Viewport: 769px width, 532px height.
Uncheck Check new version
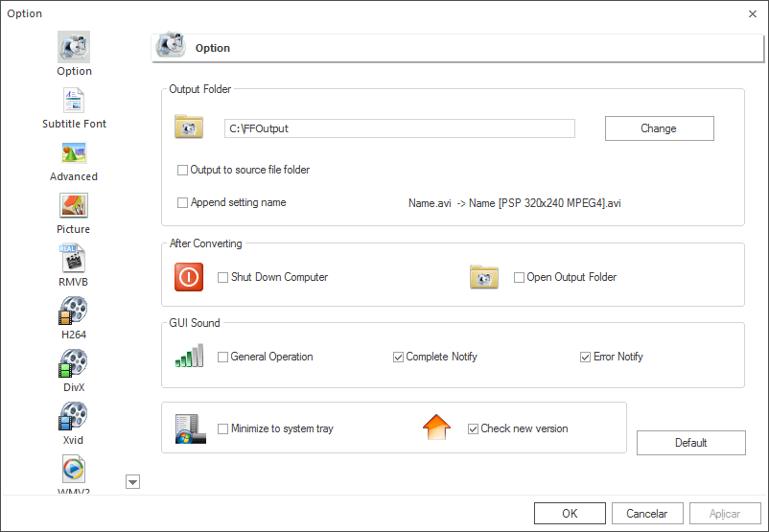(x=473, y=429)
